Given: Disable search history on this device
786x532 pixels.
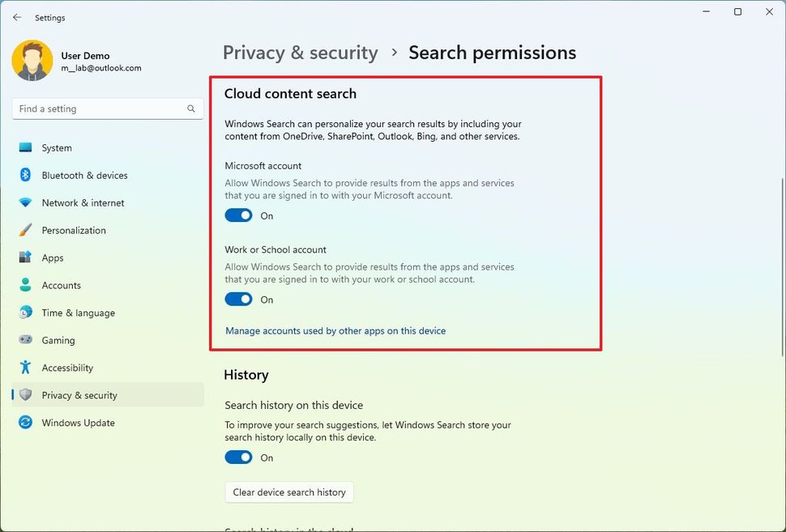Looking at the screenshot, I should tap(238, 457).
